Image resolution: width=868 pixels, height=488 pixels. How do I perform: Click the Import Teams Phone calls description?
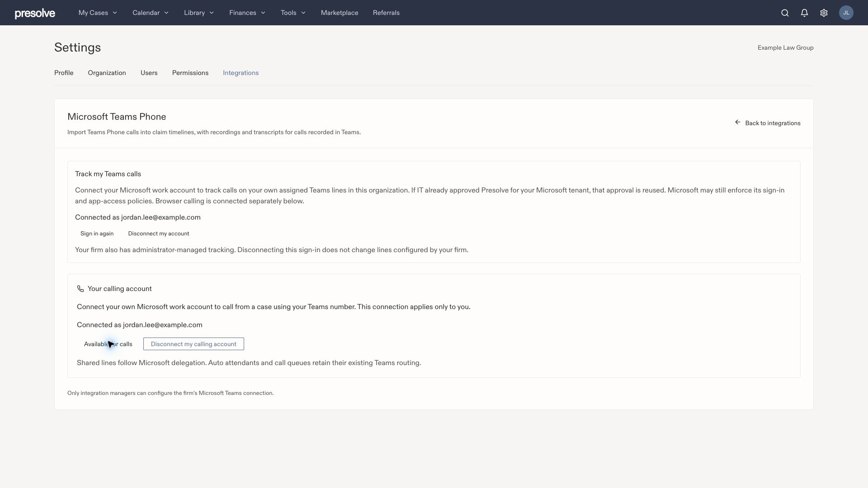click(x=214, y=132)
